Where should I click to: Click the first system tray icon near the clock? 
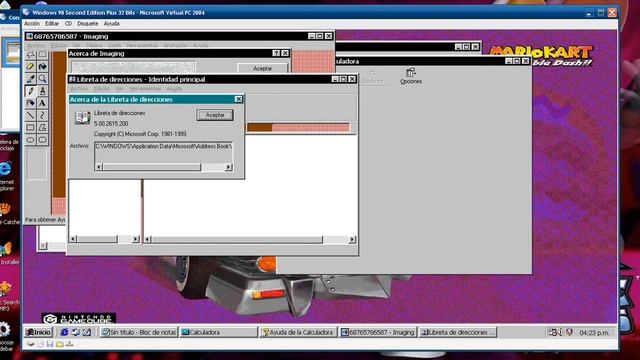click(x=555, y=332)
